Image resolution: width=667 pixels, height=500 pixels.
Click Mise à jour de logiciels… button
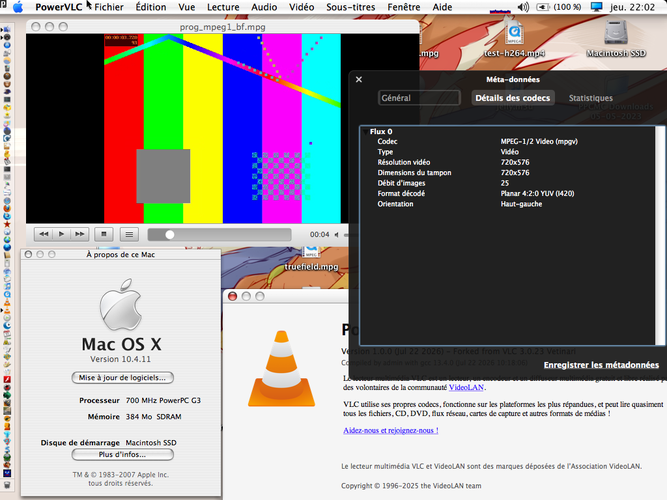coord(123,377)
